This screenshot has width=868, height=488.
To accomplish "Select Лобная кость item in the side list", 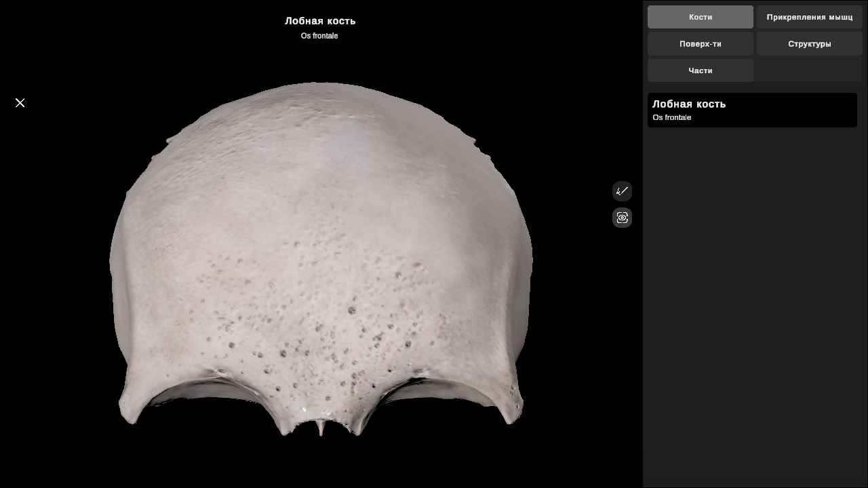I will (x=752, y=110).
